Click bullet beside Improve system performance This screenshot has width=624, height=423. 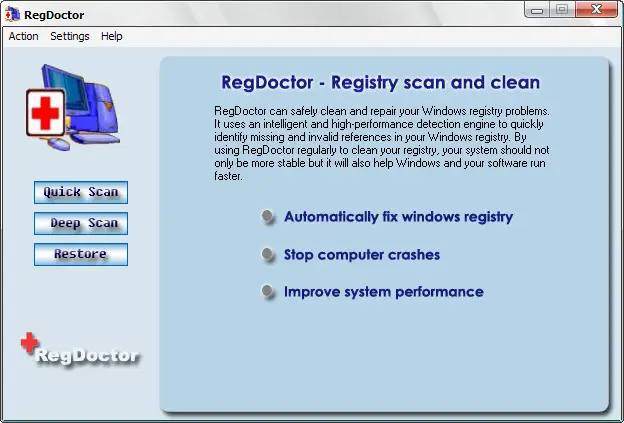coord(268,291)
